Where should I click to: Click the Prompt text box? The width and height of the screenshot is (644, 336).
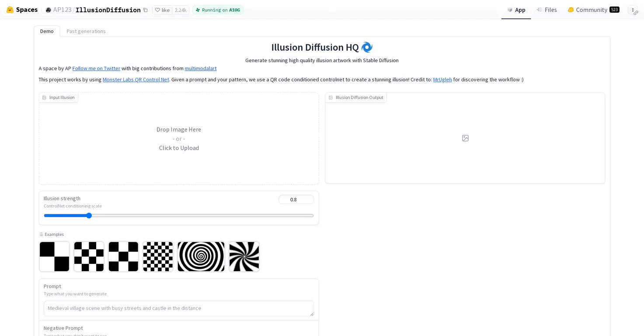click(179, 308)
